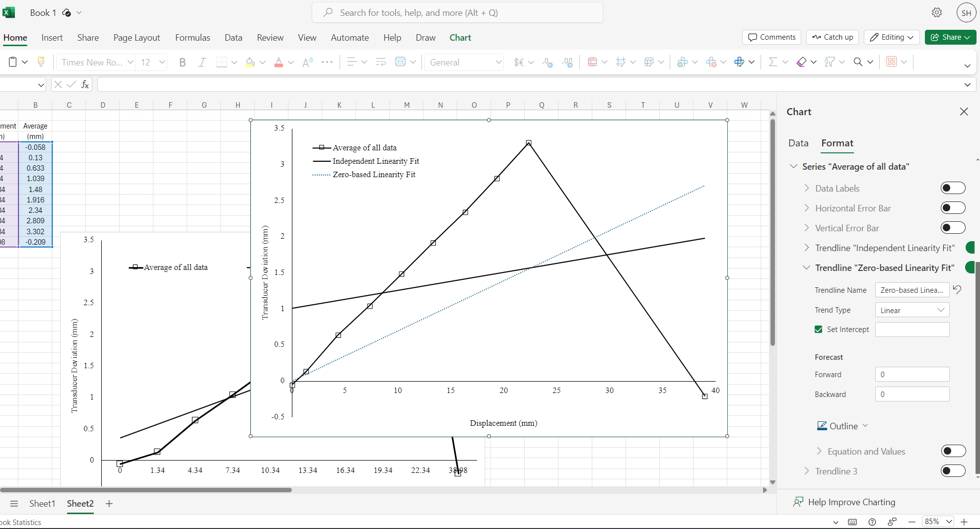Image resolution: width=980 pixels, height=529 pixels.
Task: Click the Insert Function fx icon
Action: click(x=85, y=84)
